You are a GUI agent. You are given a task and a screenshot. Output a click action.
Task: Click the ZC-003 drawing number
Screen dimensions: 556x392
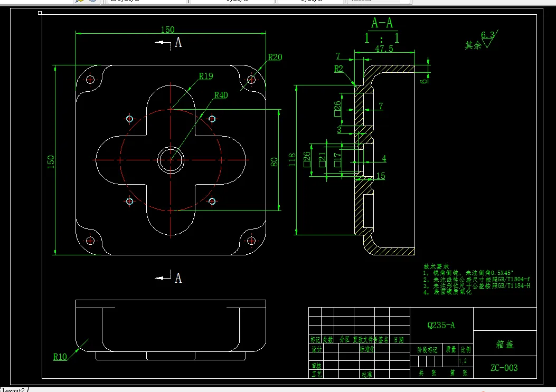point(504,368)
